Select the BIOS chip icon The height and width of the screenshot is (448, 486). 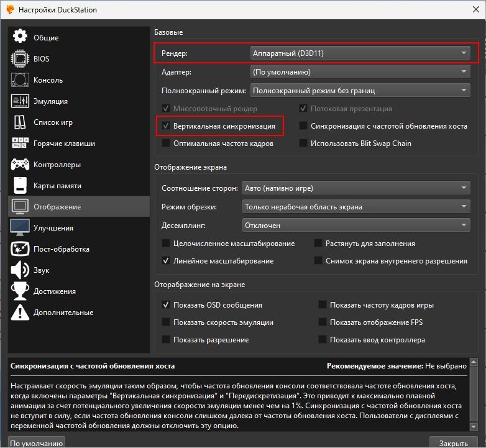[20, 58]
